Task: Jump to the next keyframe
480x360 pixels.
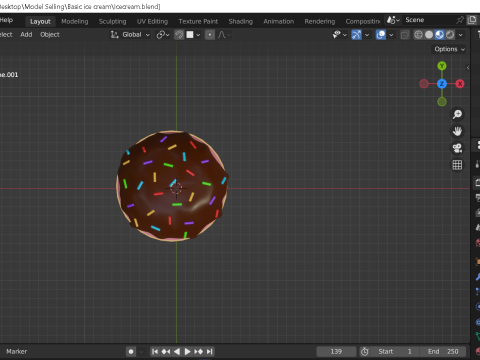Action: pos(198,352)
